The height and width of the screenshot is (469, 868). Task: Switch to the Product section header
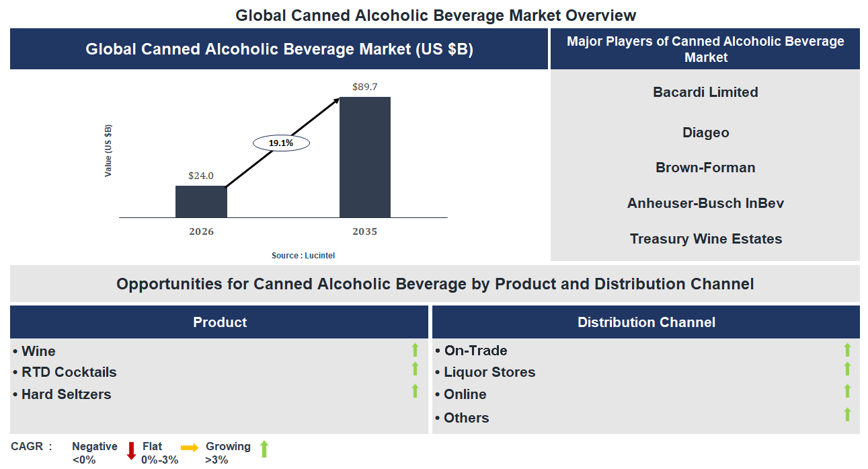tap(219, 322)
